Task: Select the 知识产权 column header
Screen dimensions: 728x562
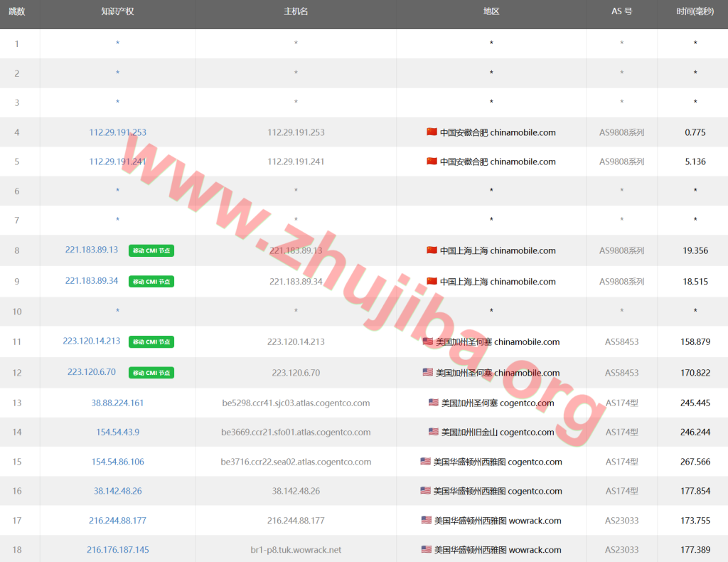Action: [117, 12]
